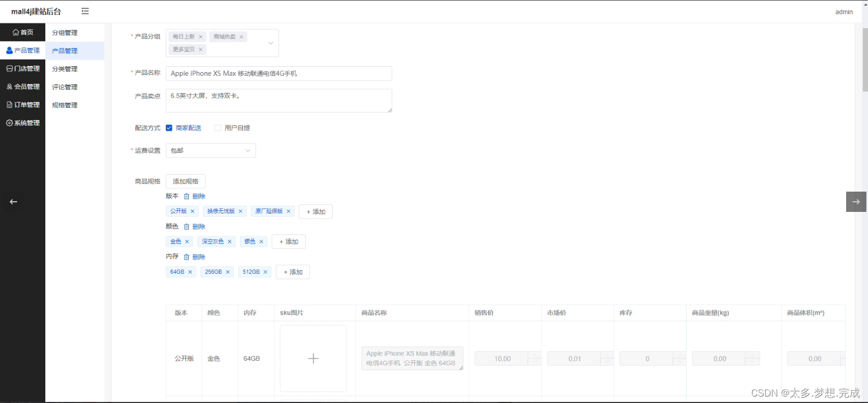The height and width of the screenshot is (403, 868).
Task: Remove the 256GB memory tag
Action: coord(228,272)
